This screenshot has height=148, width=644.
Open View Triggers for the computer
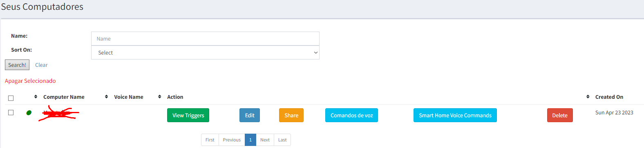pyautogui.click(x=188, y=115)
